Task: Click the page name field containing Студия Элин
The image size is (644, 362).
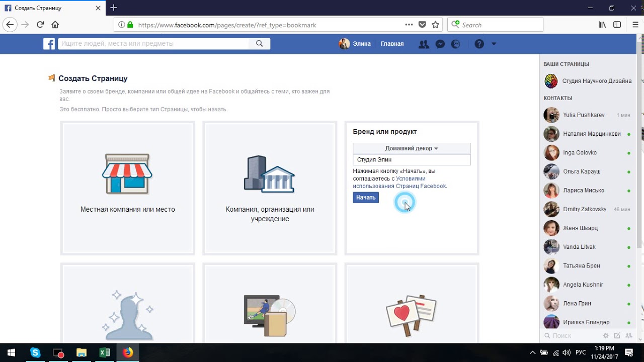Action: [x=412, y=160]
